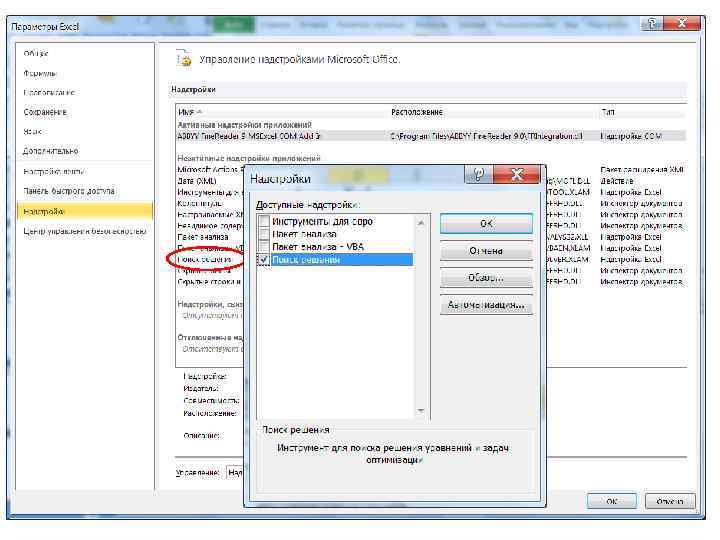Close the Надстройки add-ins dialog
This screenshot has width=720, height=540.
[517, 174]
